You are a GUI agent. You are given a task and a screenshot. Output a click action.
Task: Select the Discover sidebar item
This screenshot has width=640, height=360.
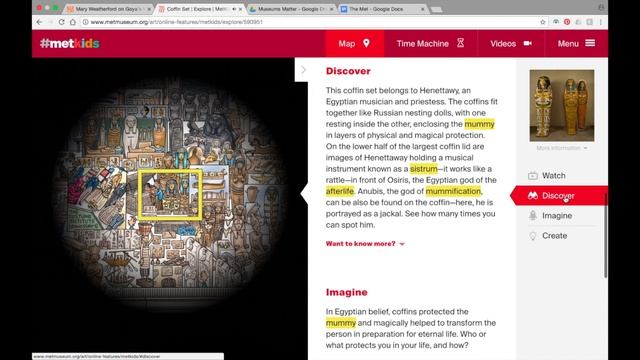[x=559, y=196]
